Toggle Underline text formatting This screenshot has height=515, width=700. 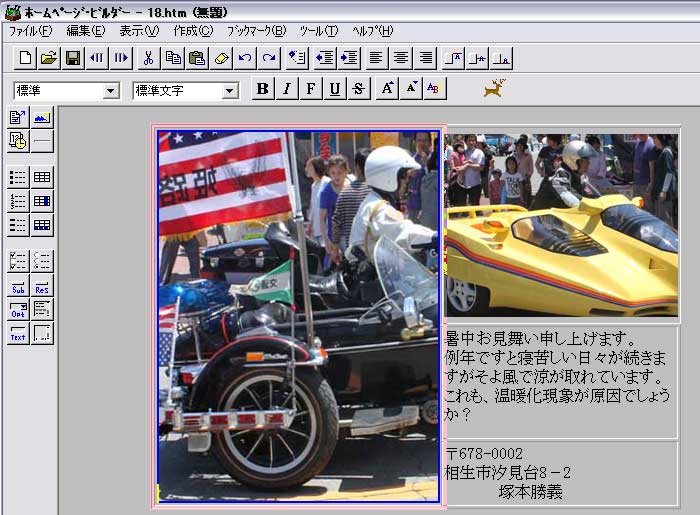point(335,89)
